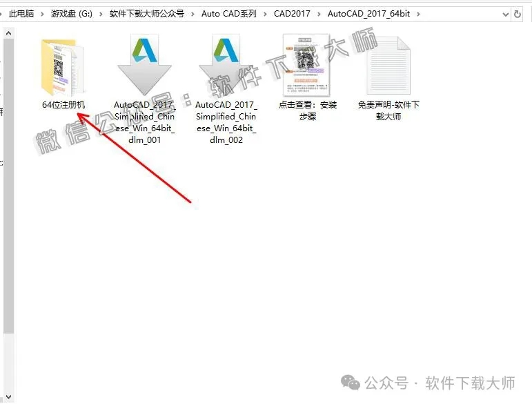The width and height of the screenshot is (532, 404).
Task: Expand chevron after 软件下载大师公众号
Action: 193,15
